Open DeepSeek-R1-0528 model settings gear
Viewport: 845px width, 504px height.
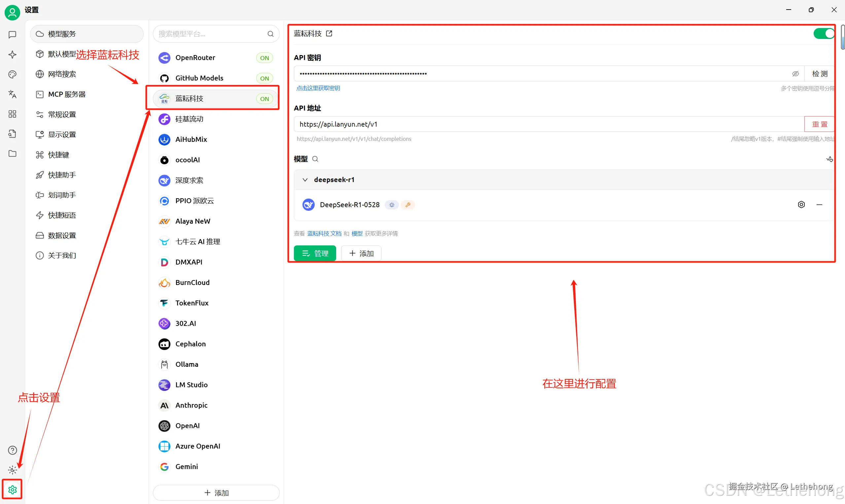point(801,205)
